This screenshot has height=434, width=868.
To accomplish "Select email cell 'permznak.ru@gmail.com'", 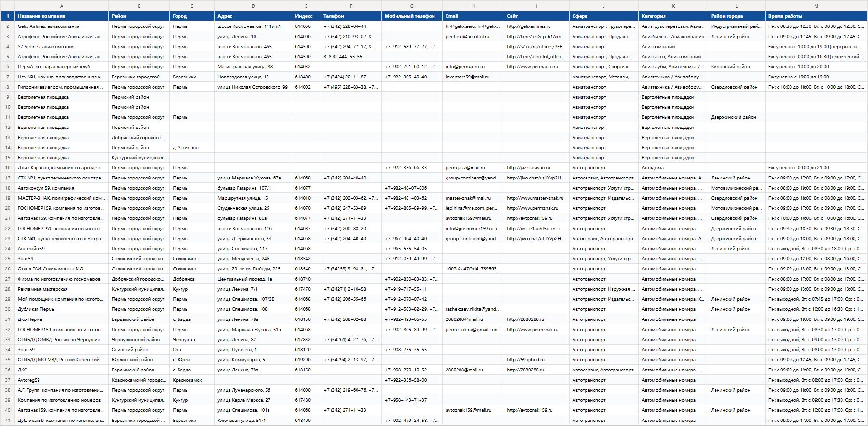I will (x=473, y=330).
